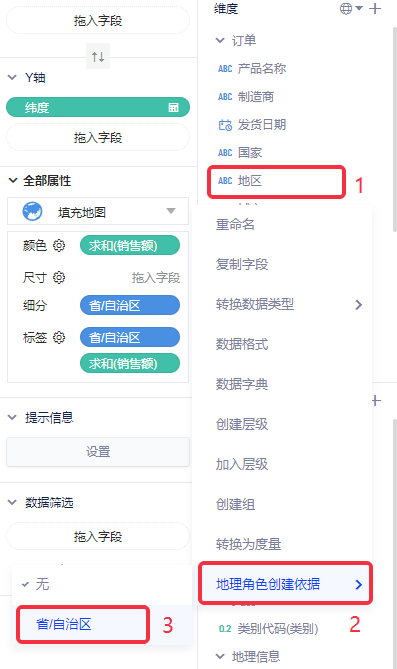This screenshot has height=669, width=397.
Task: Select the 地区 dimension field
Action: click(276, 182)
